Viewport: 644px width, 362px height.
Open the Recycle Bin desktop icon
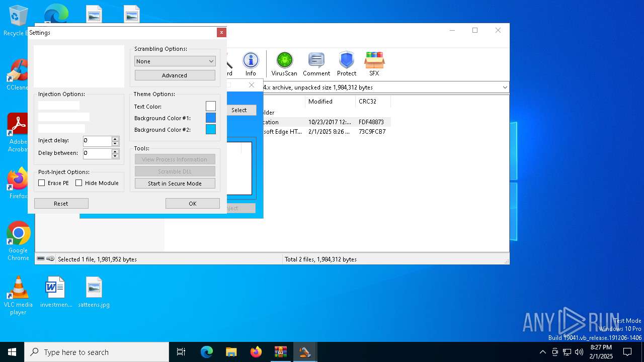[17, 21]
